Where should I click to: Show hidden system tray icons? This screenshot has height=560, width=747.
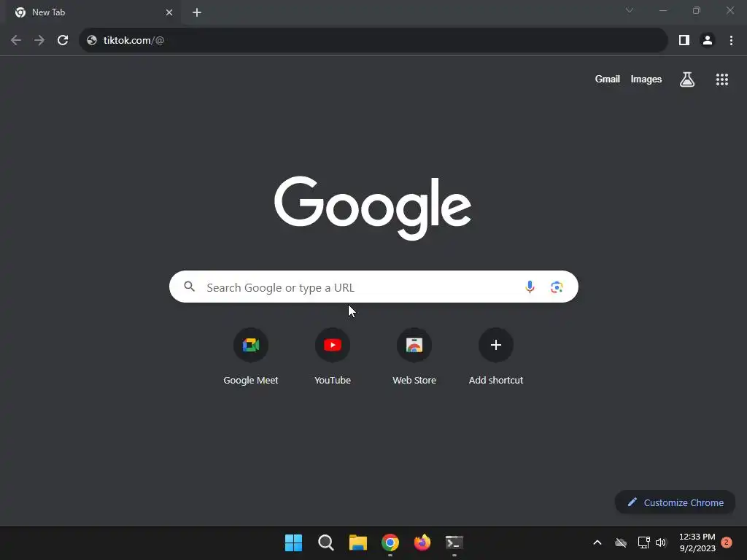click(597, 542)
